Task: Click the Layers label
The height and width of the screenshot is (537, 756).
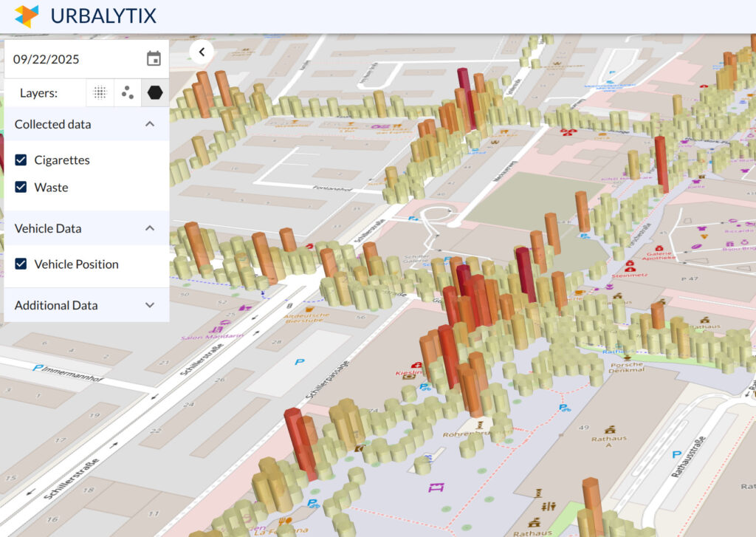Action: point(38,92)
